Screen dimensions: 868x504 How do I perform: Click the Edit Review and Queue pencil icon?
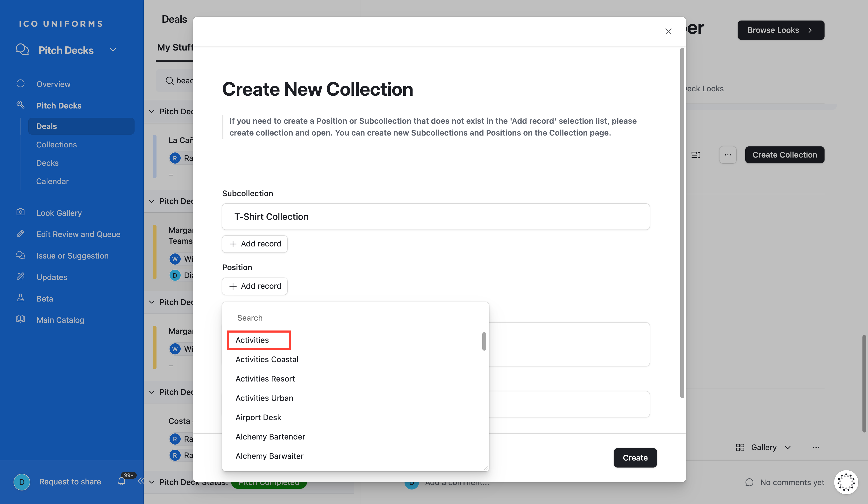21,234
